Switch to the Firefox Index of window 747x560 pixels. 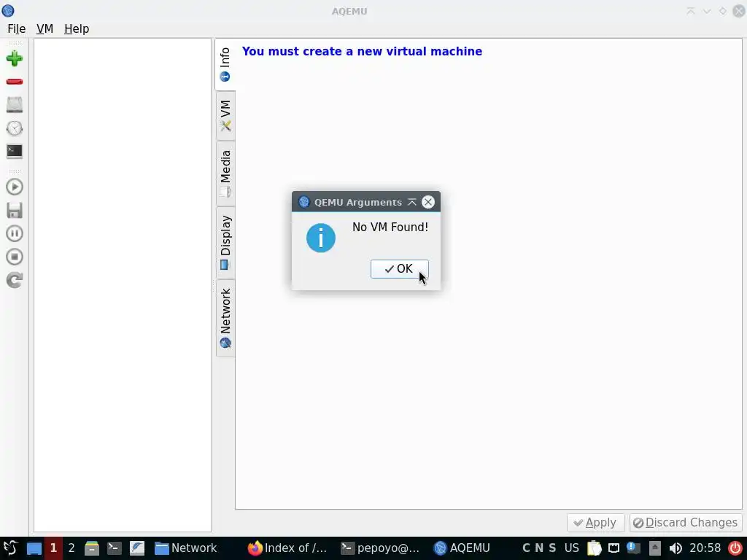pos(289,548)
